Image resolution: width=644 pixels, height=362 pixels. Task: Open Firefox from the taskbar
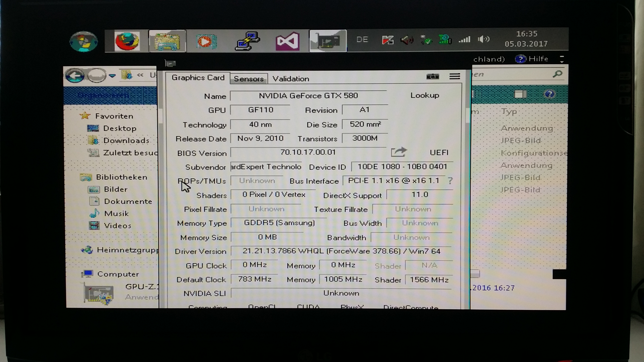(x=127, y=41)
